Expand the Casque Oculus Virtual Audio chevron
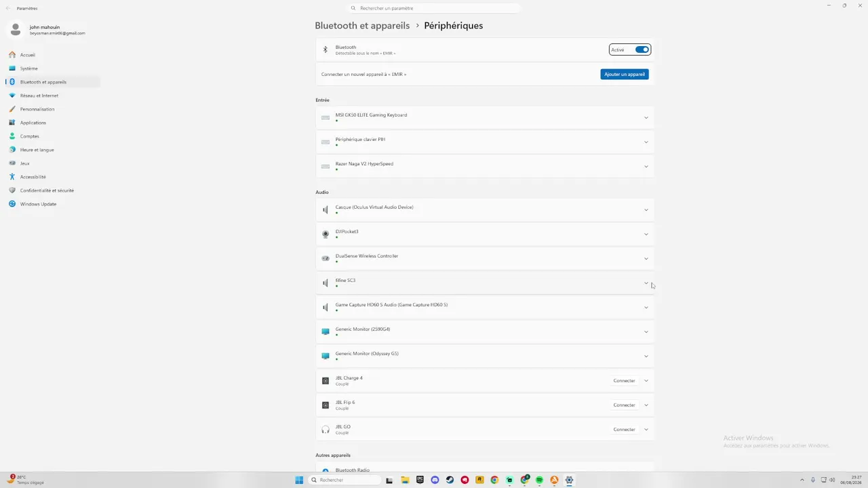The width and height of the screenshot is (868, 488). tap(646, 210)
